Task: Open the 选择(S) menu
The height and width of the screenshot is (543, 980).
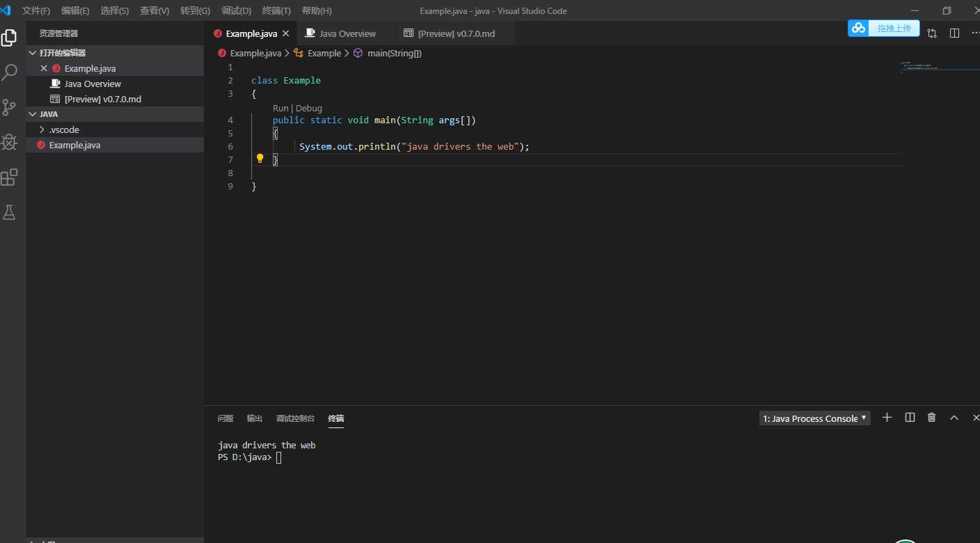Action: click(x=115, y=11)
